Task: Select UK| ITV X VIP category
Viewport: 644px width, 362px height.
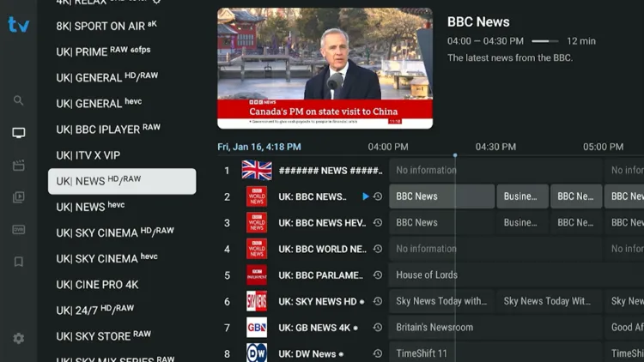Action: [122, 155]
